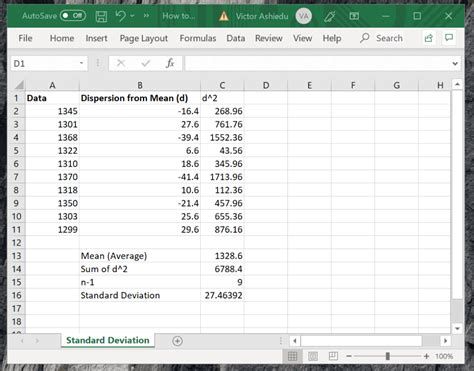The image size is (474, 371).
Task: Open the Formulas ribbon tab
Action: pyautogui.click(x=198, y=38)
